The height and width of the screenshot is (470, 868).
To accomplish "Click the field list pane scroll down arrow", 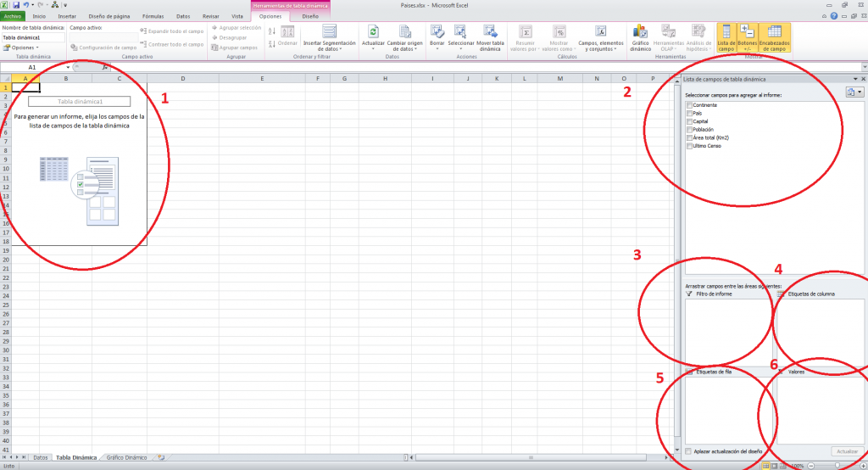I will (677, 450).
